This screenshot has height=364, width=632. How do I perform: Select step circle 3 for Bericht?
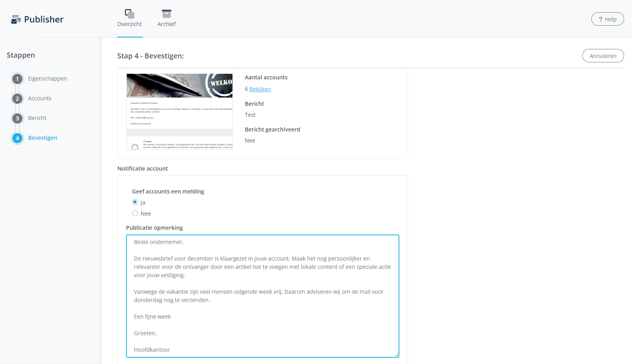[x=17, y=118]
